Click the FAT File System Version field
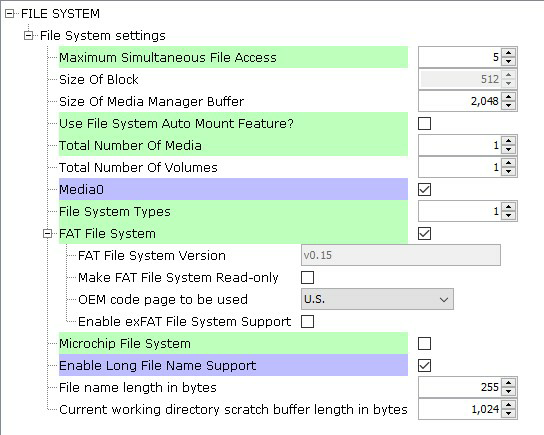 click(x=401, y=255)
